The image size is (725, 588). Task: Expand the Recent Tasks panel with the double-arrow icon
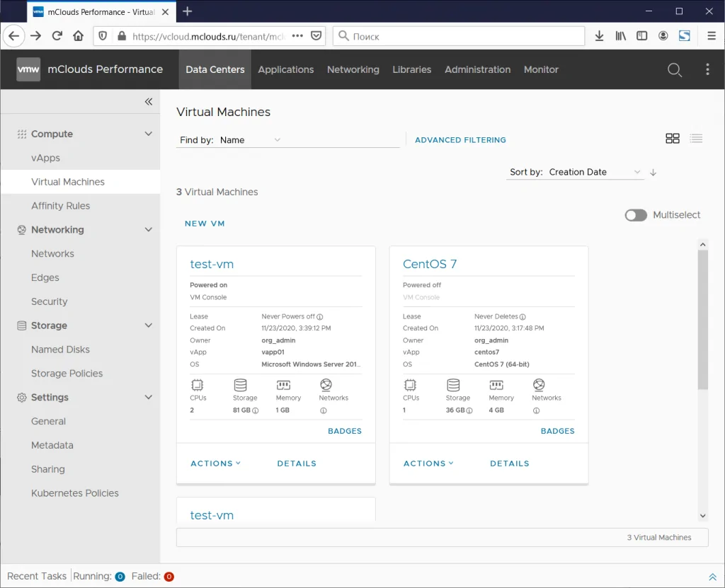coord(712,577)
